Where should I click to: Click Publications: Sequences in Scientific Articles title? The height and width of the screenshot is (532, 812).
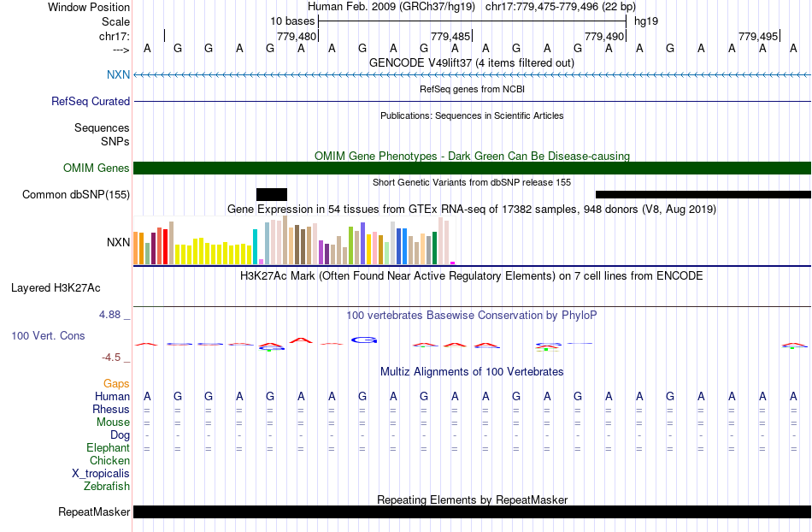472,115
